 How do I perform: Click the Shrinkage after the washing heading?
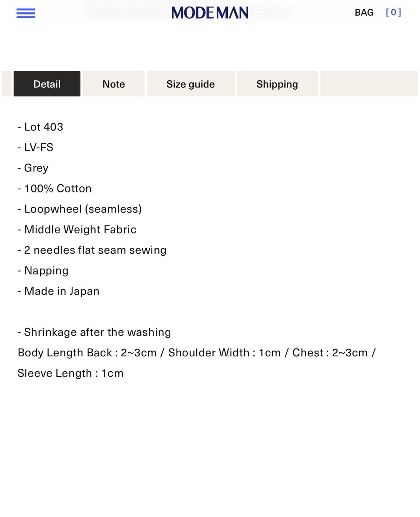94,332
